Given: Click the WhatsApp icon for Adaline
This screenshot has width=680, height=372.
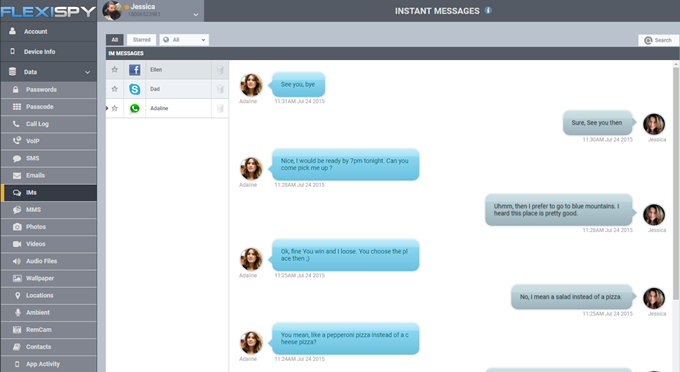Looking at the screenshot, I should point(134,108).
